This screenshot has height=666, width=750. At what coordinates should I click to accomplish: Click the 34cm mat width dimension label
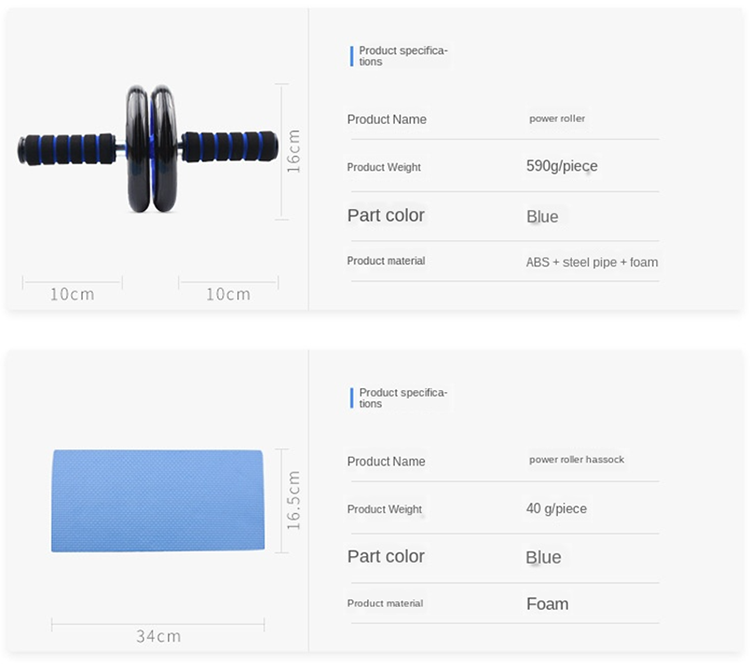coord(158,636)
